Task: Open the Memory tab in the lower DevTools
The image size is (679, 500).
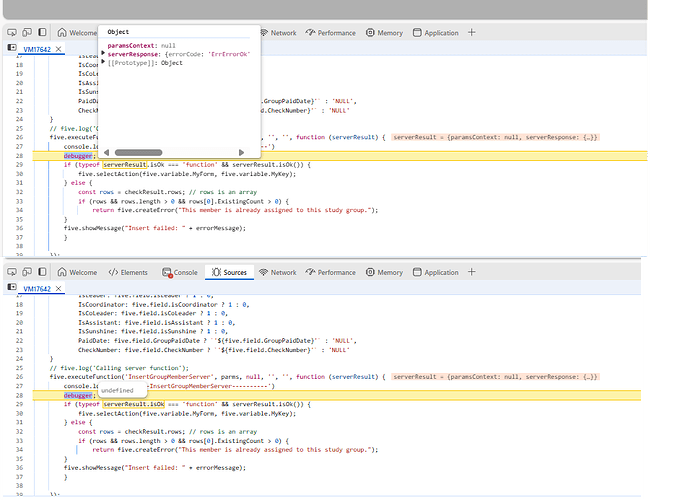Action: [384, 272]
